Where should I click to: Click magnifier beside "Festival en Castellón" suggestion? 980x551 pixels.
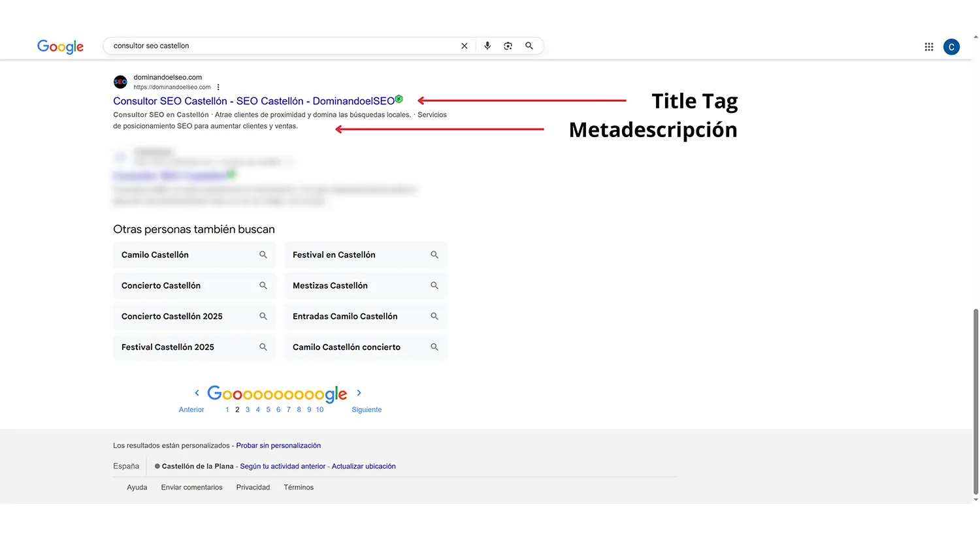point(434,255)
